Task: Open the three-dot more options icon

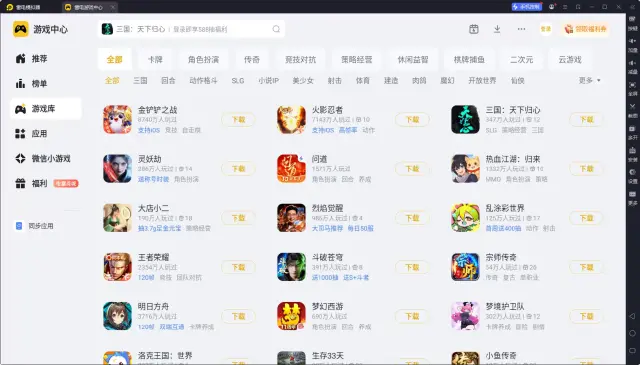Action: pyautogui.click(x=521, y=29)
